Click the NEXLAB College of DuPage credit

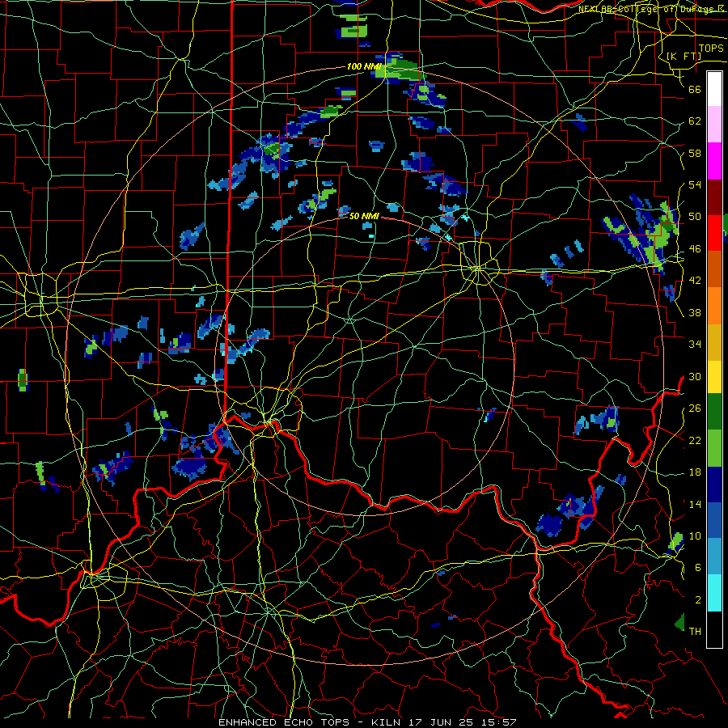[x=652, y=8]
